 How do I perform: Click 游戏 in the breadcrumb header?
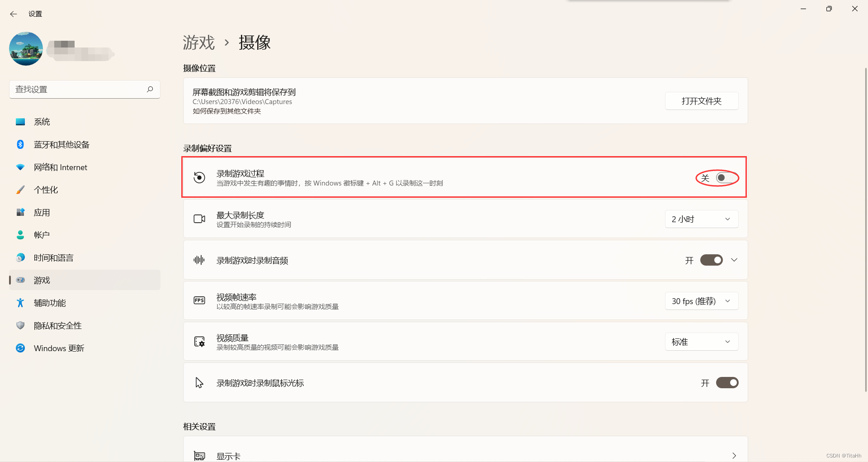point(199,43)
